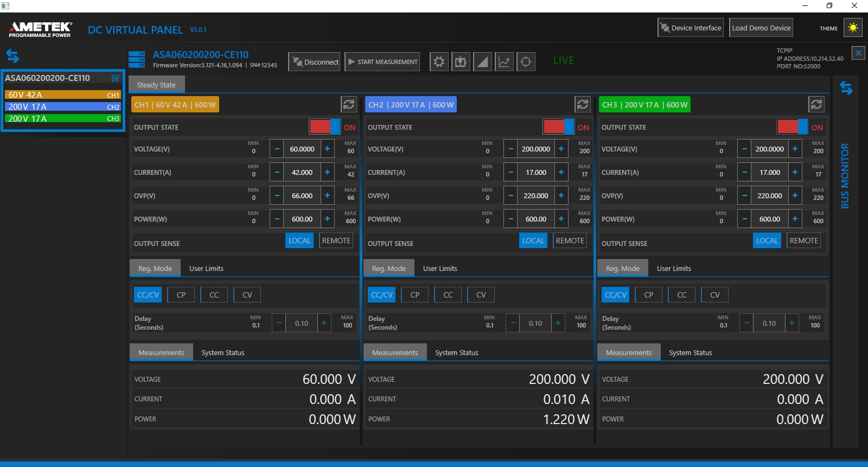Click the CH2 OVP value field 220.000
Image resolution: width=868 pixels, height=467 pixels.
536,195
